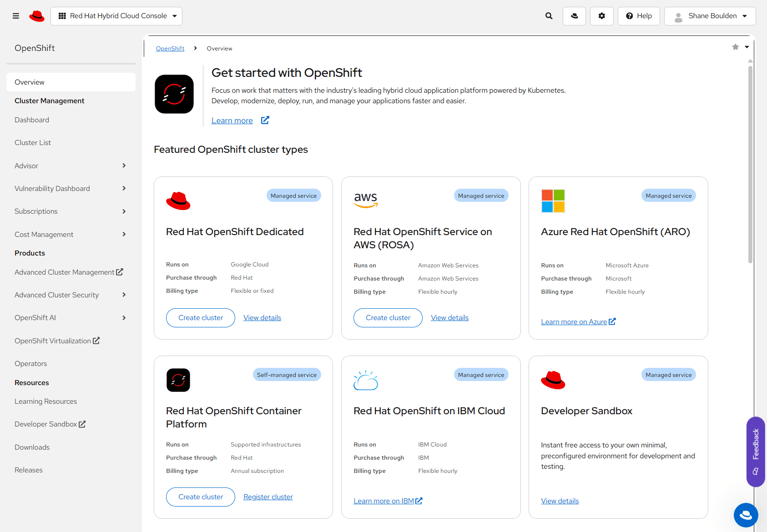Toggle the hamburger navigation menu
Viewport: 767px width, 532px height.
pos(16,16)
